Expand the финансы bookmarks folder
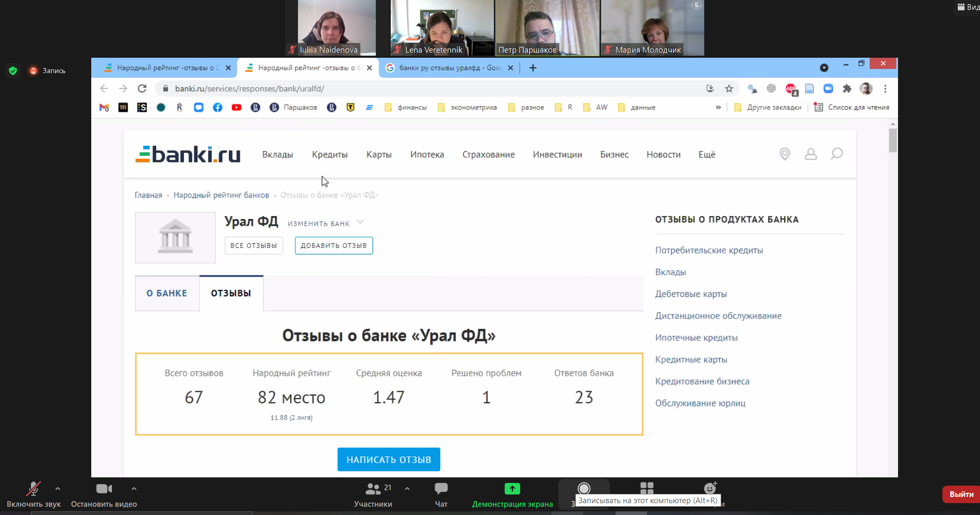 [x=406, y=107]
